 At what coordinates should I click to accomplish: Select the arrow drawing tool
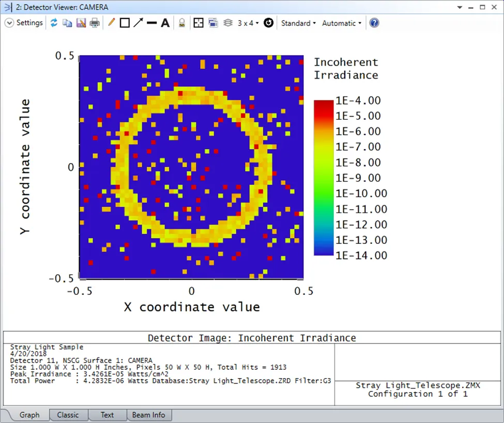(138, 23)
